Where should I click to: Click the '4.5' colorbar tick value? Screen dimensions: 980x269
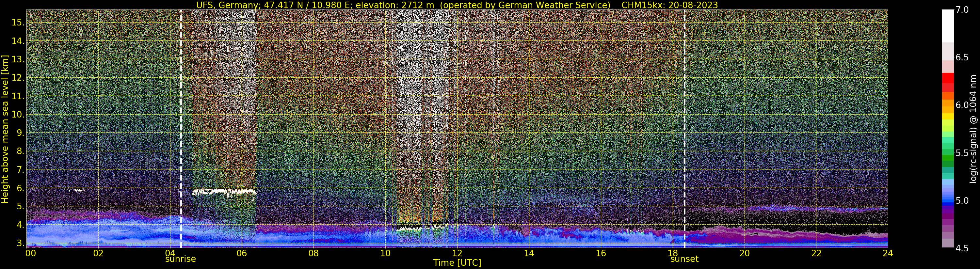(x=962, y=248)
